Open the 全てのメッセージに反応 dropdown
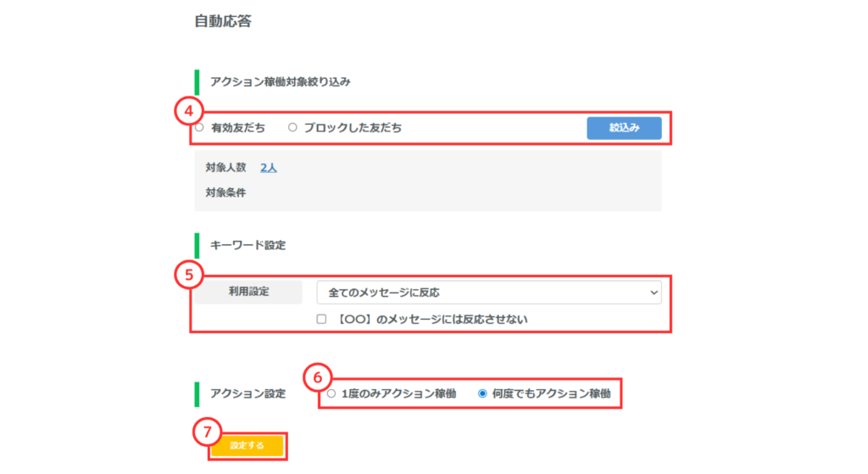This screenshot has width=868, height=474. pyautogui.click(x=488, y=293)
